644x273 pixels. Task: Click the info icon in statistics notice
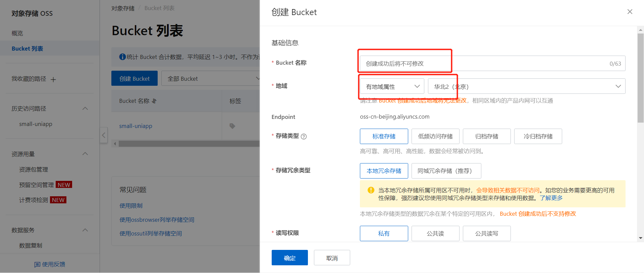click(x=122, y=57)
